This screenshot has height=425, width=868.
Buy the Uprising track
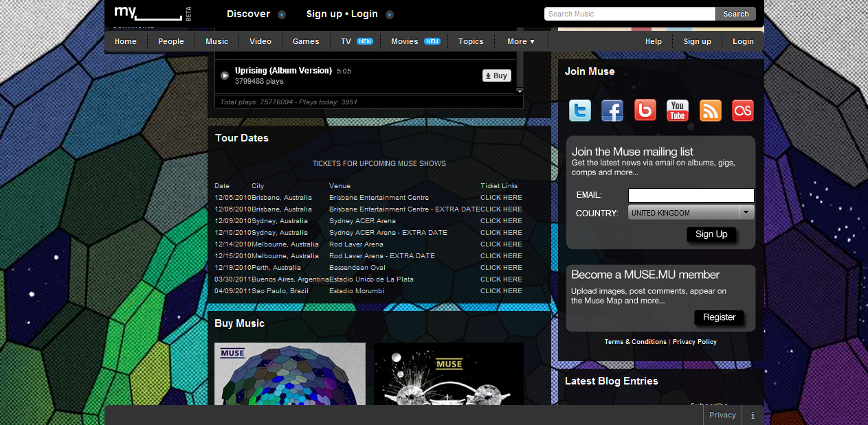click(x=496, y=76)
